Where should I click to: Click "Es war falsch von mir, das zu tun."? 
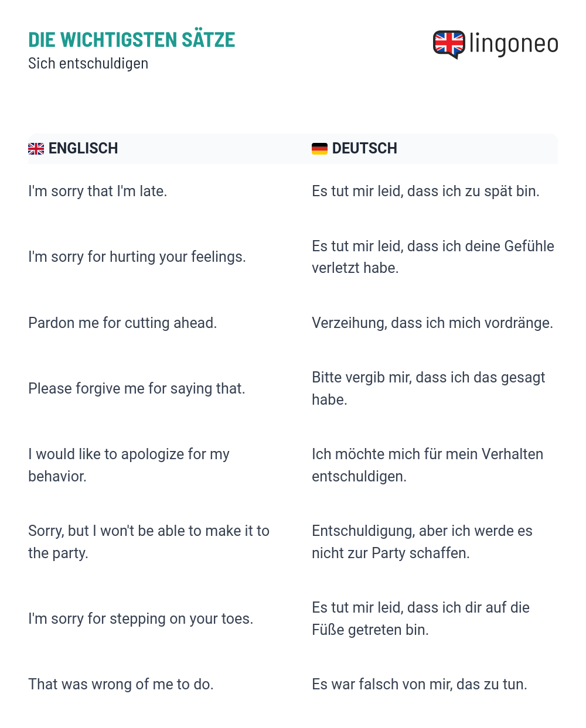click(420, 684)
